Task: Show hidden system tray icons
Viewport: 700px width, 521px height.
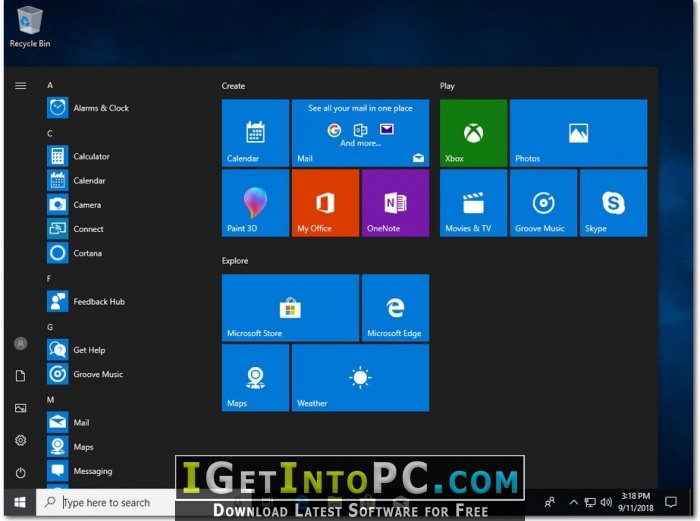Action: pos(574,503)
